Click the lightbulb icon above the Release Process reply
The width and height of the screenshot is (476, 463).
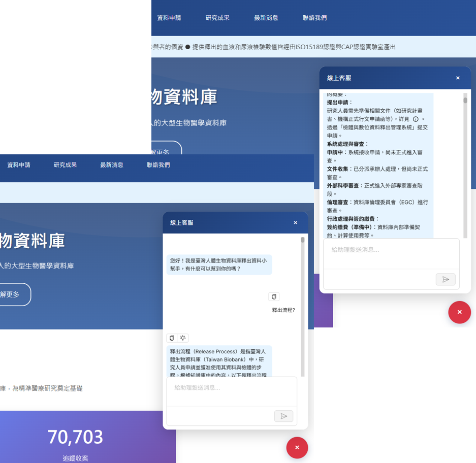(183, 338)
